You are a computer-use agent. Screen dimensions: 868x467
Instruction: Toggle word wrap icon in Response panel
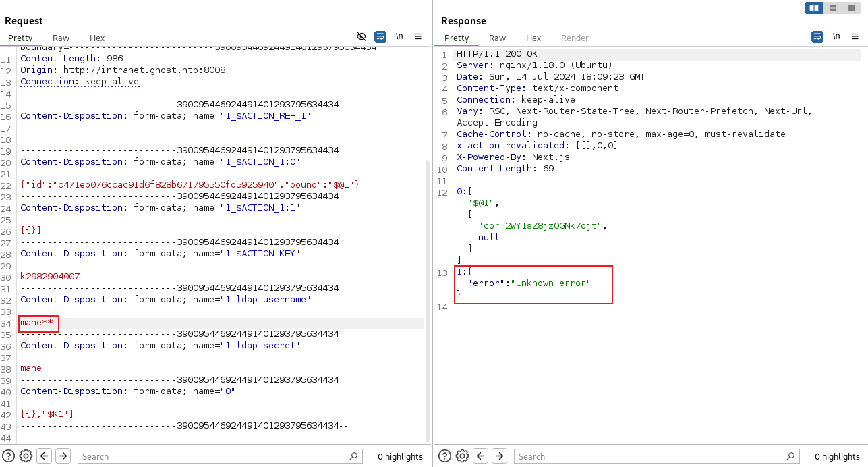(x=817, y=36)
